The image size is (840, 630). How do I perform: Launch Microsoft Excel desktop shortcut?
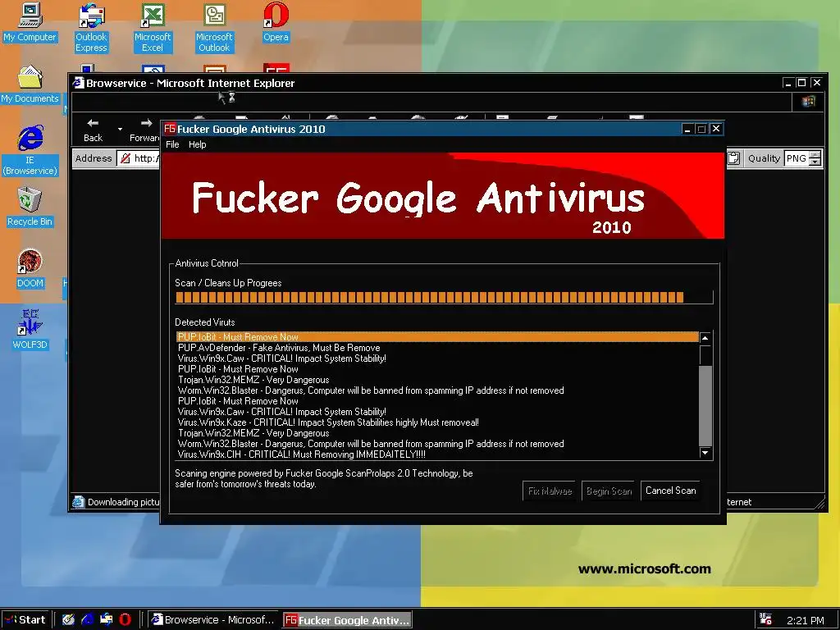tap(153, 27)
